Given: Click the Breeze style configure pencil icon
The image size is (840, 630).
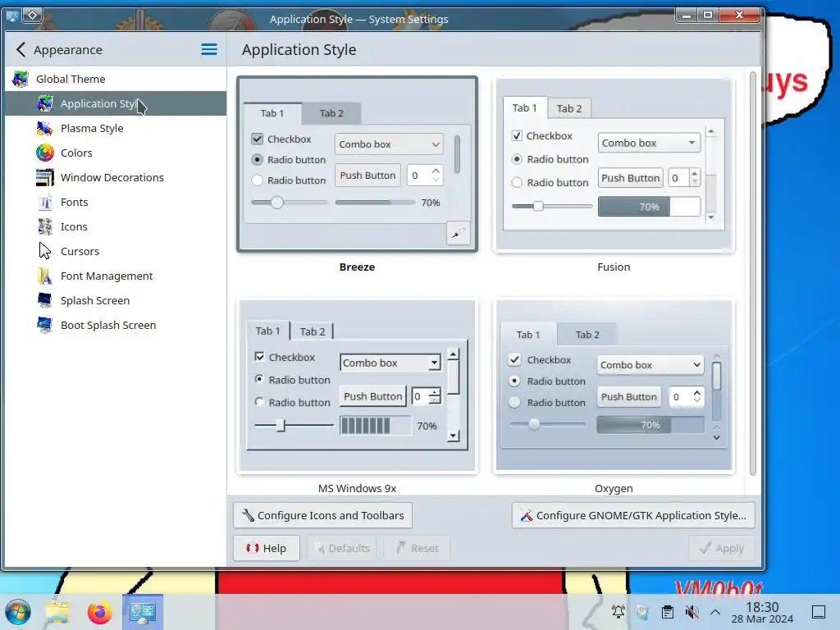Looking at the screenshot, I should coord(458,234).
